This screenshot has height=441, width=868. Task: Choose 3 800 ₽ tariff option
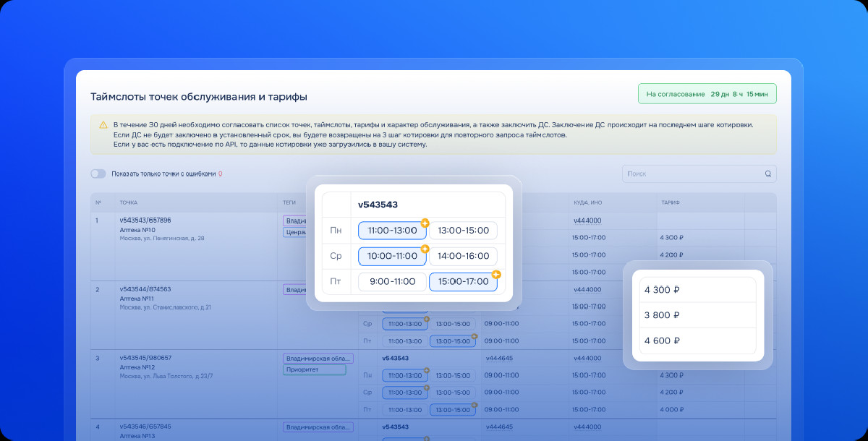coord(697,315)
